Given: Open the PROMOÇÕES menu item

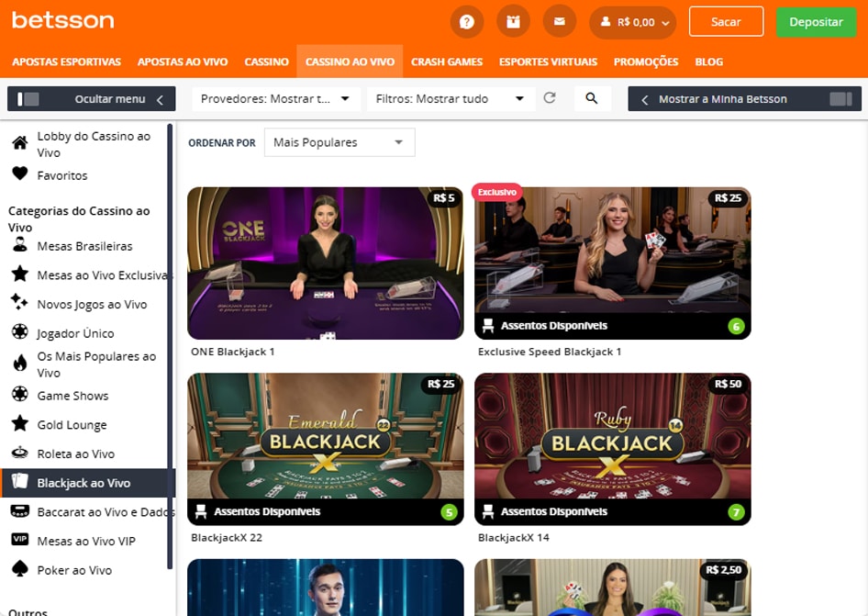Looking at the screenshot, I should click(x=645, y=62).
